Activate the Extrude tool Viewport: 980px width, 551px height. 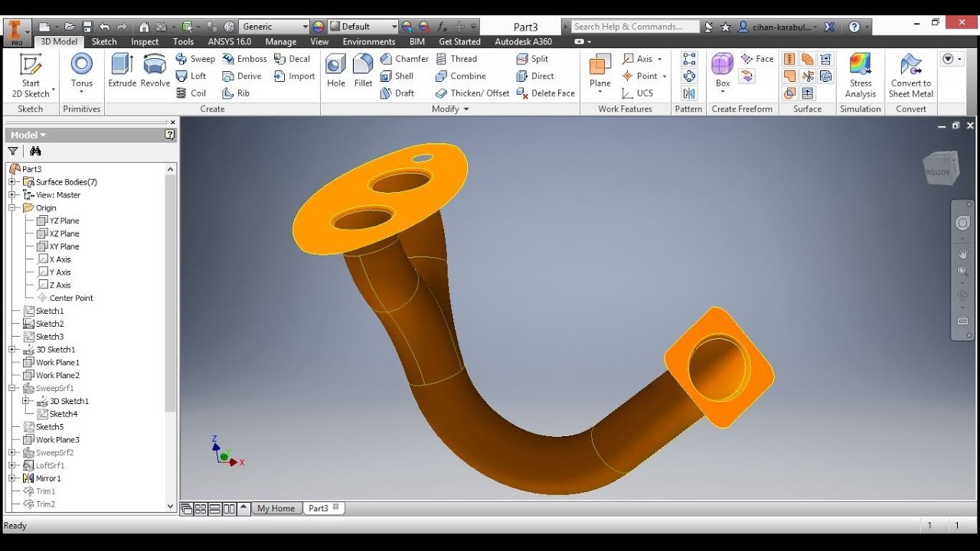coord(122,71)
